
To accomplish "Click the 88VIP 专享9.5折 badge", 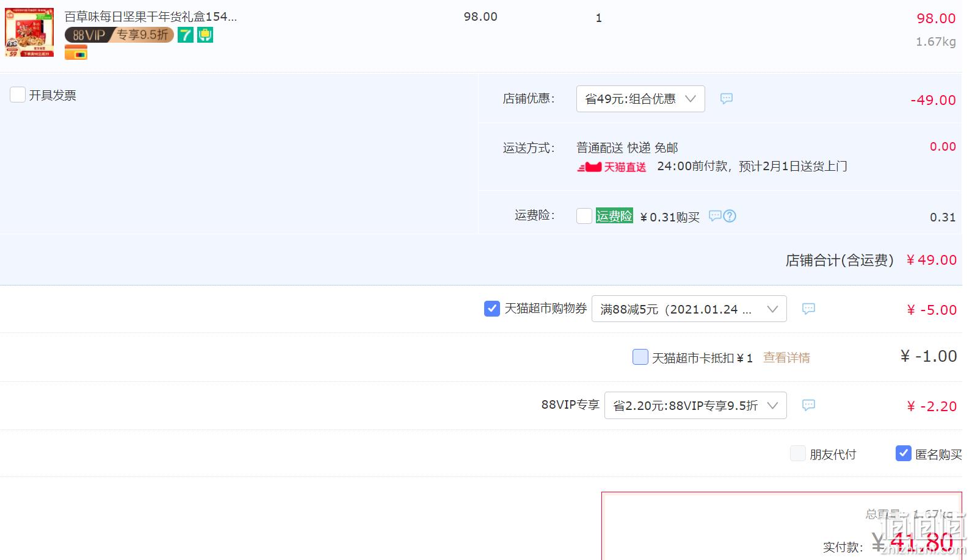I will coord(119,35).
